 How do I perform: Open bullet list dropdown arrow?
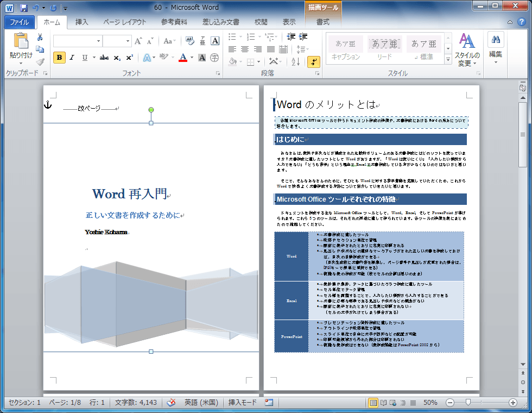(x=240, y=37)
